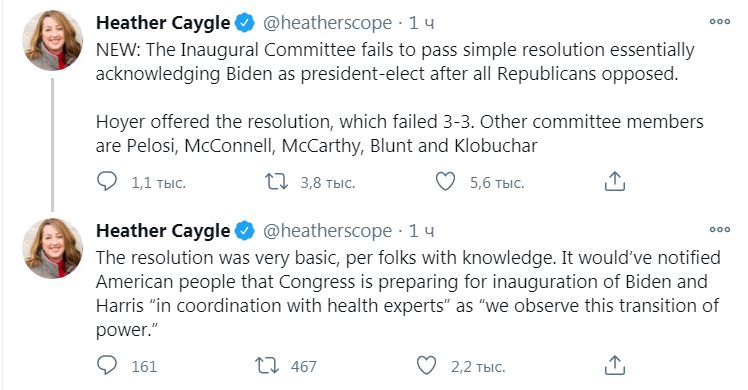Open Heather Caygle name link in second tweet

[x=163, y=231]
